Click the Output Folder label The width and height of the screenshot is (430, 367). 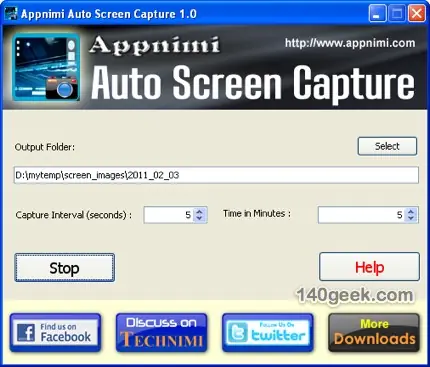(45, 147)
